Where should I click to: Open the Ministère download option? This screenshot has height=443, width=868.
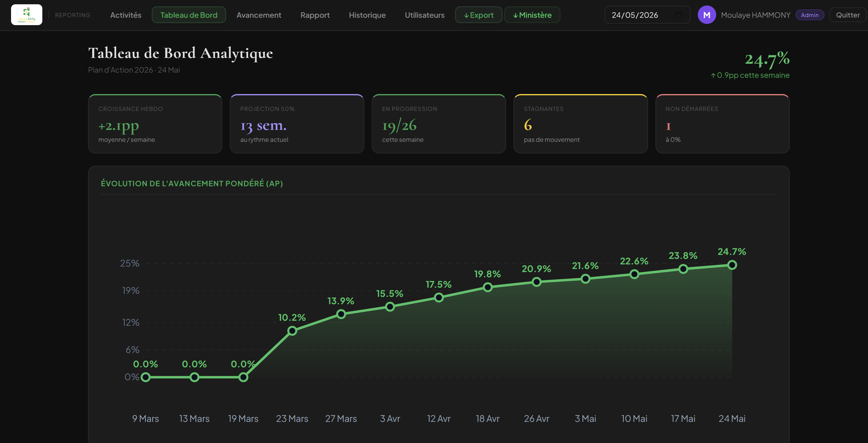click(x=532, y=15)
